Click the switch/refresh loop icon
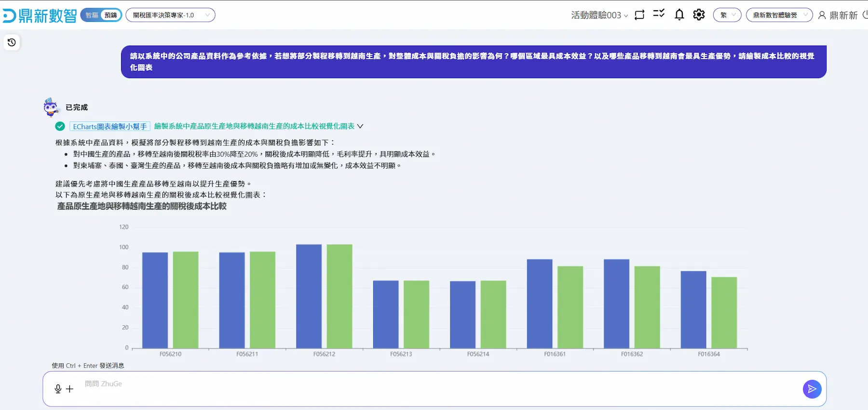This screenshot has width=868, height=410. coord(639,15)
